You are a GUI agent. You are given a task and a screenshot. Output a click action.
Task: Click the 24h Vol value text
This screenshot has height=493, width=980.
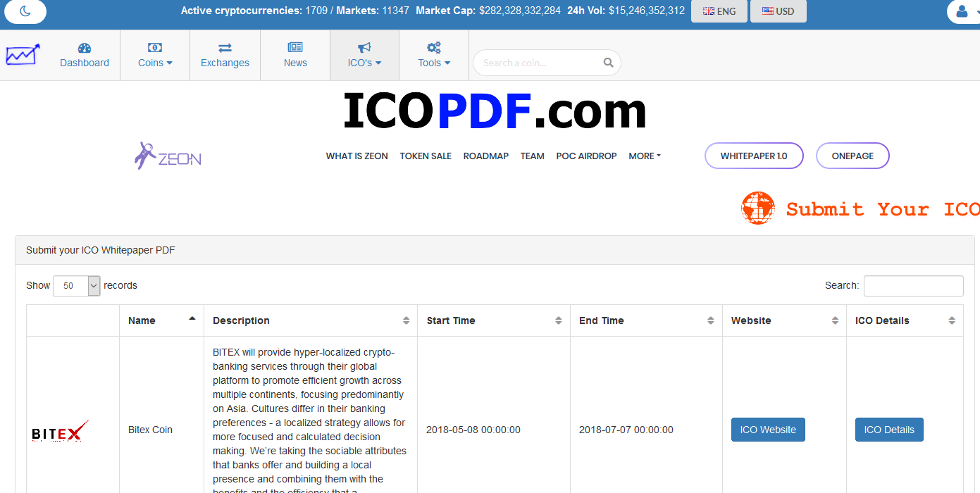tap(647, 11)
